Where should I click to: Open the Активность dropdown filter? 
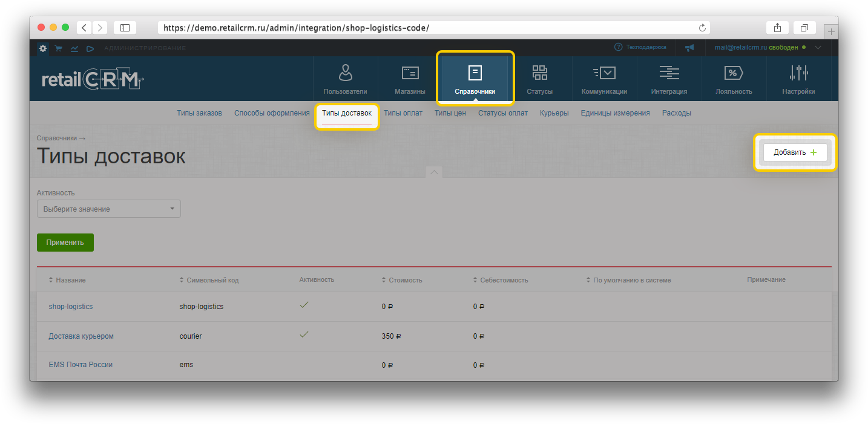(109, 209)
